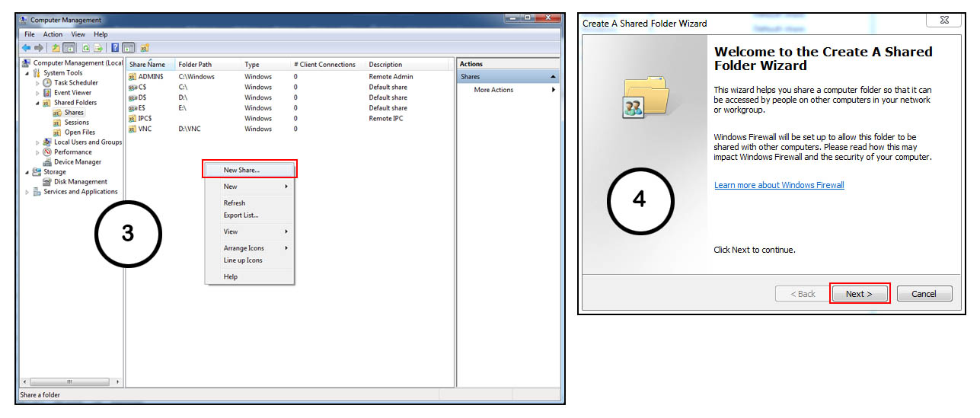This screenshot has width=980, height=418.
Task: Click the IPC$ share icon
Action: pyautogui.click(x=132, y=118)
